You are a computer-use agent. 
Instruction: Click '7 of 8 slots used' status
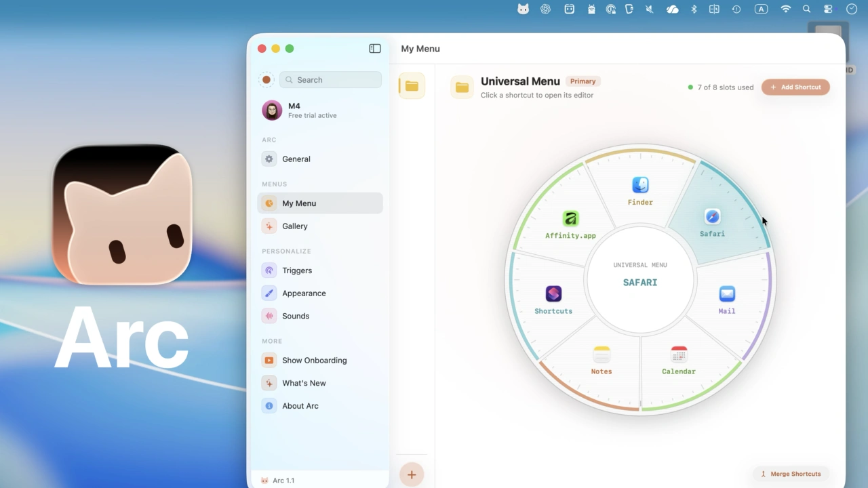coord(721,87)
